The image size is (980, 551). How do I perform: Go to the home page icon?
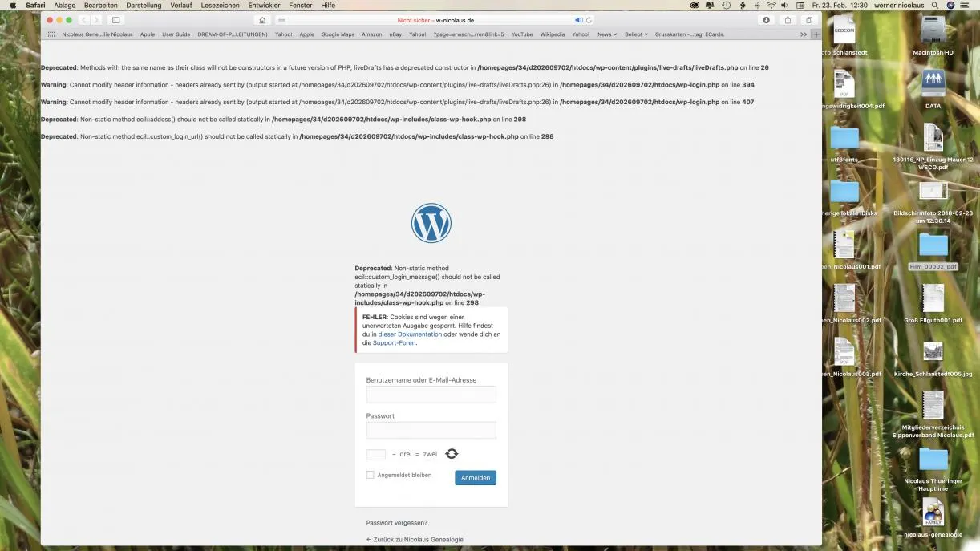tap(262, 20)
